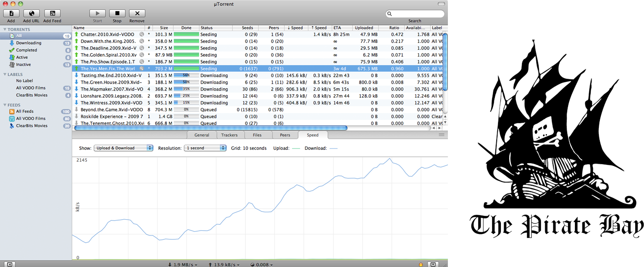Open the Resolution 1 second dropdown
Image resolution: width=644 pixels, height=267 pixels.
coord(205,148)
